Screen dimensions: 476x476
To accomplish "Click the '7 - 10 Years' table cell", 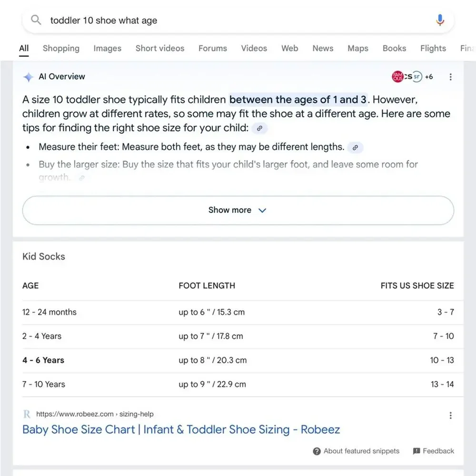I will click(44, 384).
